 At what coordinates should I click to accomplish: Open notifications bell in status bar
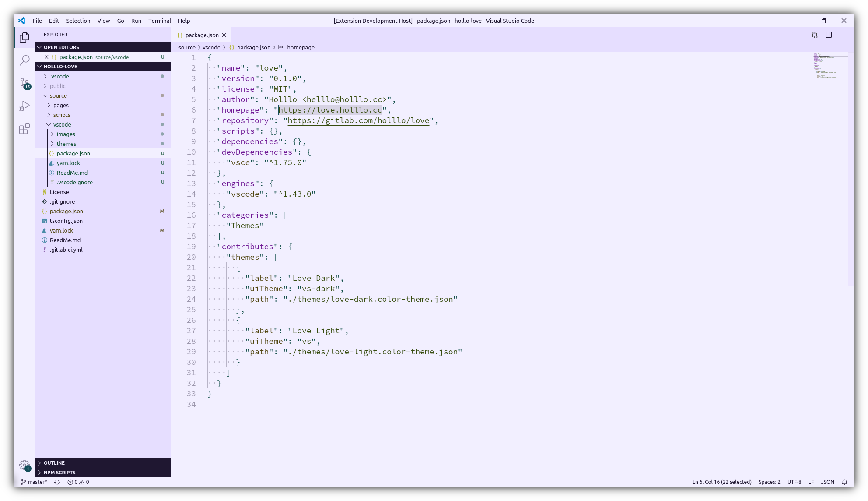844,482
